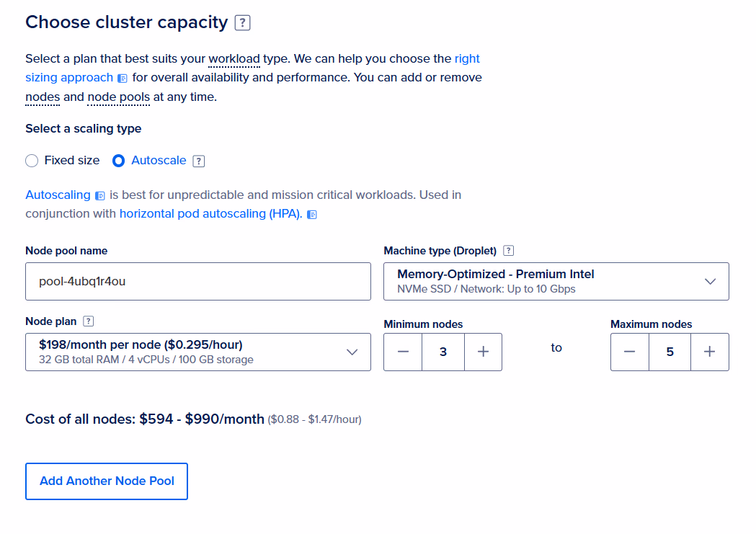Increase minimum nodes with plus button
The image size is (756, 534).
tap(483, 352)
